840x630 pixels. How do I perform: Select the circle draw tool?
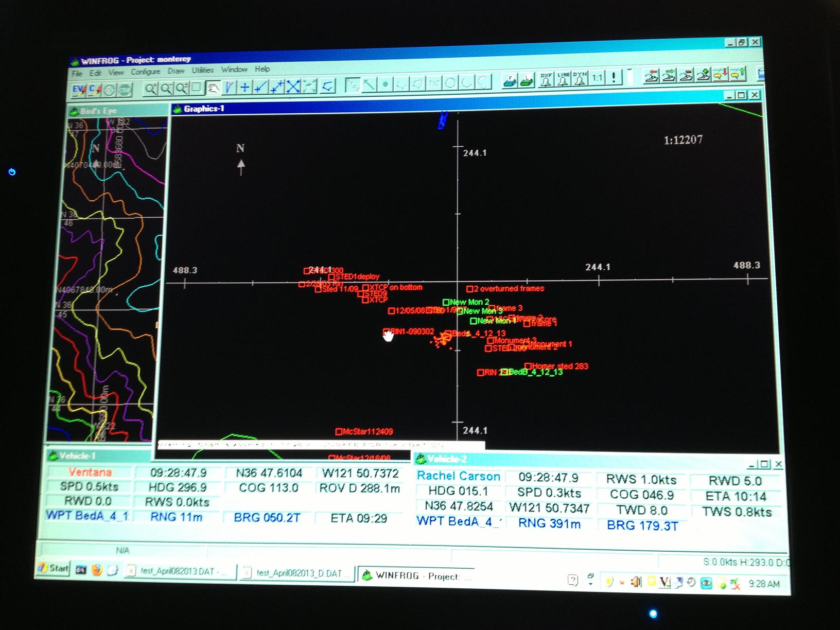[x=450, y=82]
